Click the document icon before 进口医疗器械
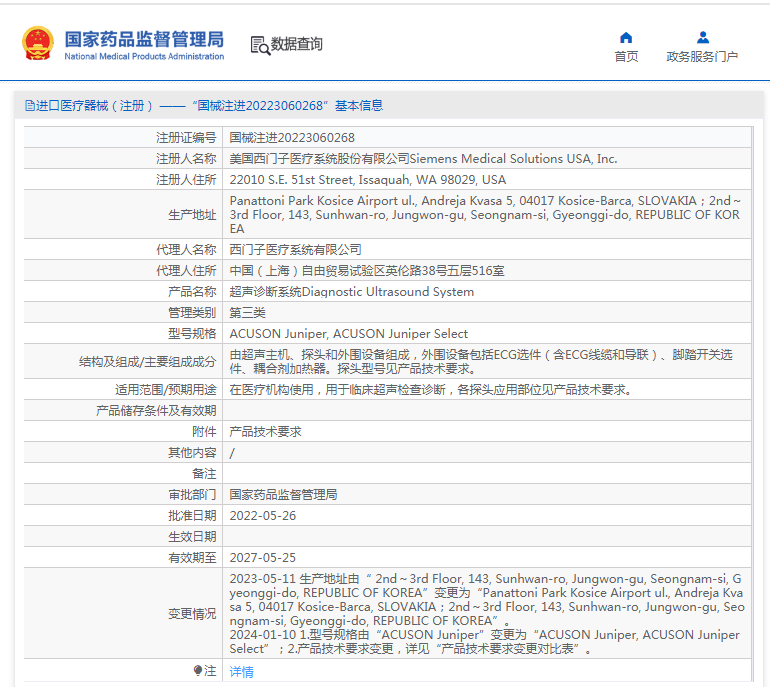This screenshot has width=770, height=687. [x=29, y=106]
